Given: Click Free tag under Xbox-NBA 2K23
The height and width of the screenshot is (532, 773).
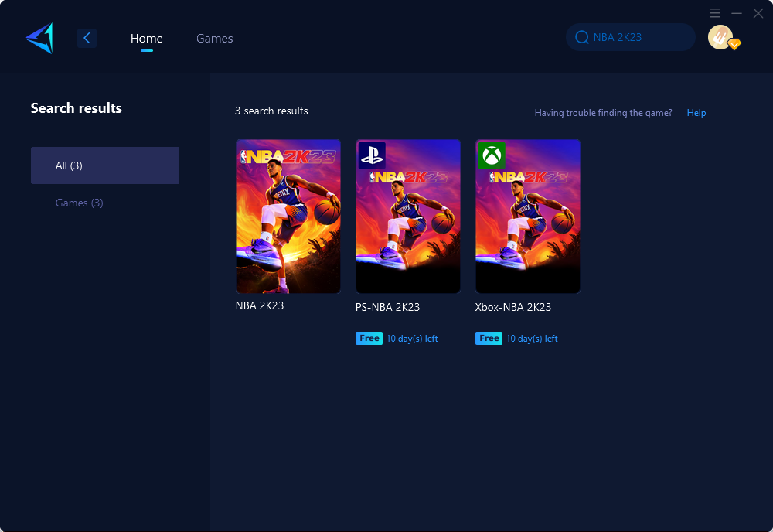Looking at the screenshot, I should [x=489, y=338].
